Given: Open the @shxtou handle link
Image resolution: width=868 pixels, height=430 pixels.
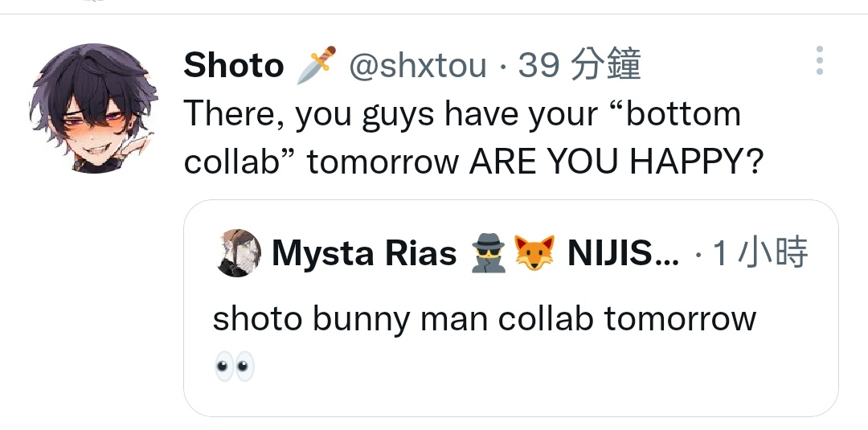Looking at the screenshot, I should pyautogui.click(x=418, y=65).
